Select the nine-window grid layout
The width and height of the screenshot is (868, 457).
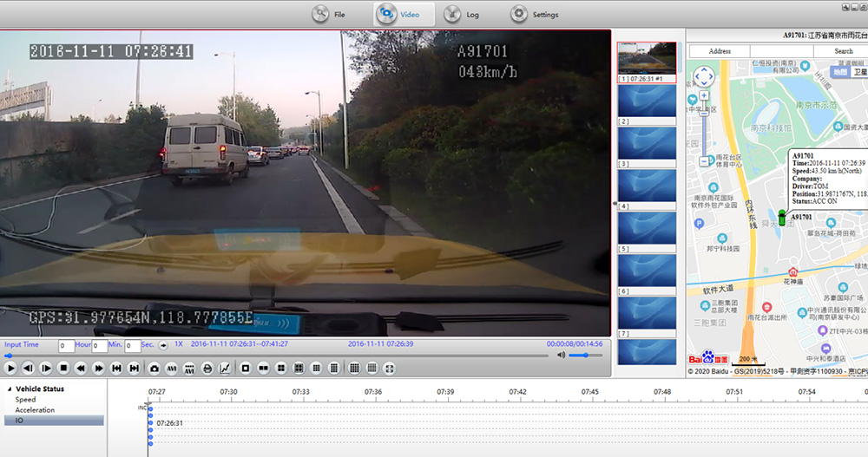(316, 368)
